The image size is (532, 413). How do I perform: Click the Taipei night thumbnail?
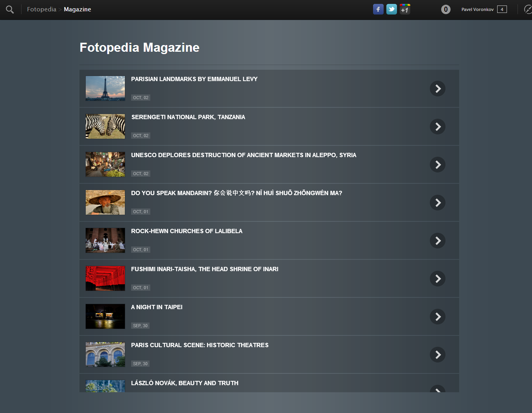tap(105, 317)
